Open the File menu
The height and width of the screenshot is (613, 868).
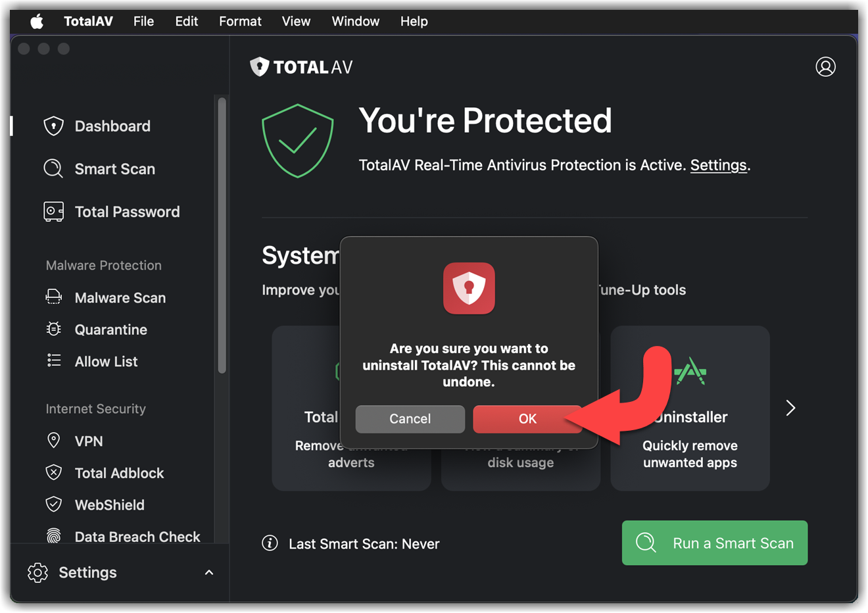(143, 21)
